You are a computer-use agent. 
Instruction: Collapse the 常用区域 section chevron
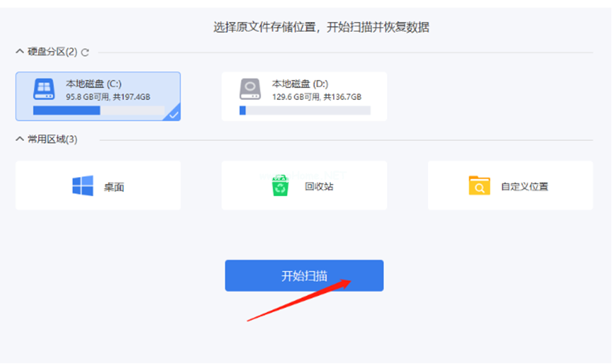coord(19,140)
